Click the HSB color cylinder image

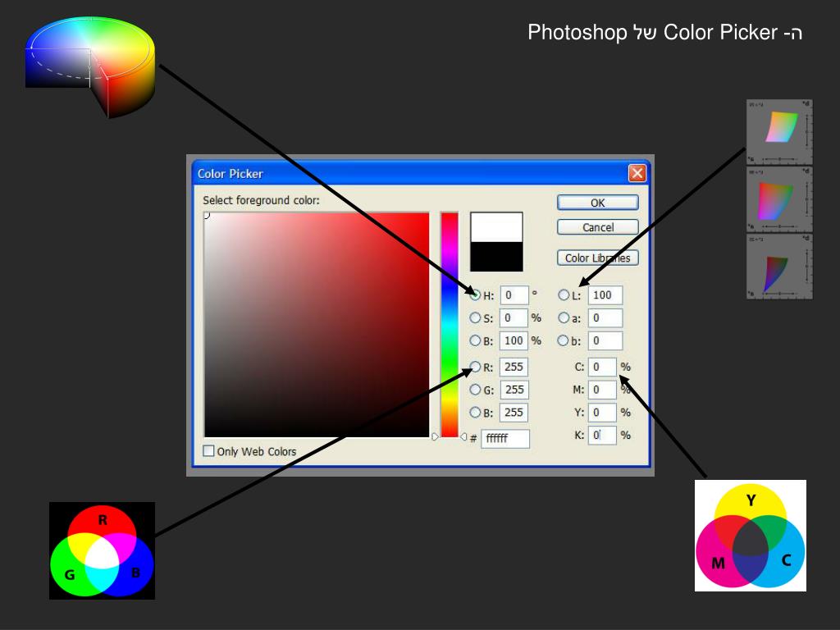click(90, 66)
